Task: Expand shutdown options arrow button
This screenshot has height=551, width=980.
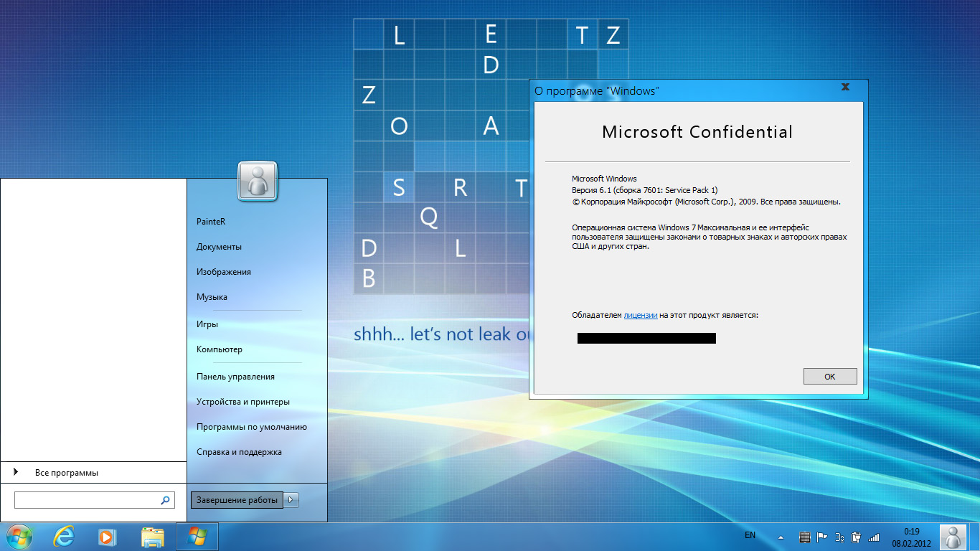Action: pos(291,500)
